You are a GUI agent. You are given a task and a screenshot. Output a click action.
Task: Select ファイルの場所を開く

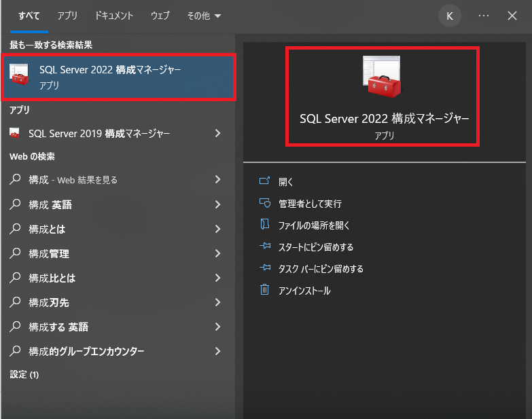coord(314,225)
